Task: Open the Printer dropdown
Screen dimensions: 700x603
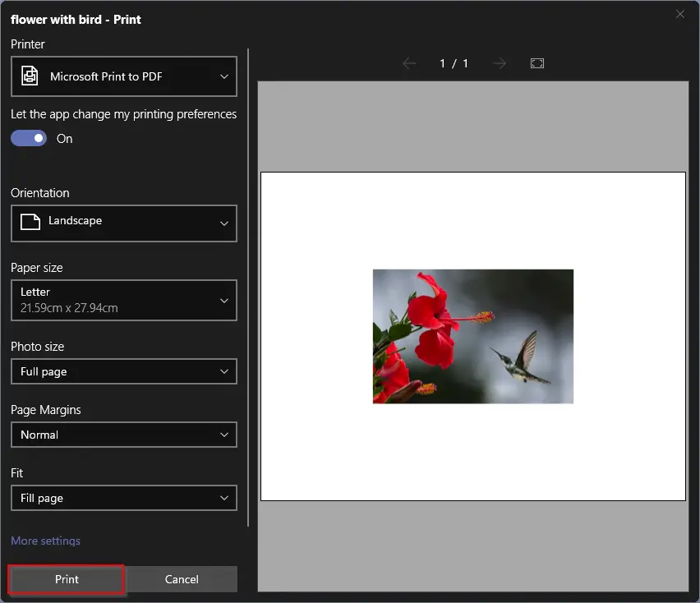Action: point(124,76)
